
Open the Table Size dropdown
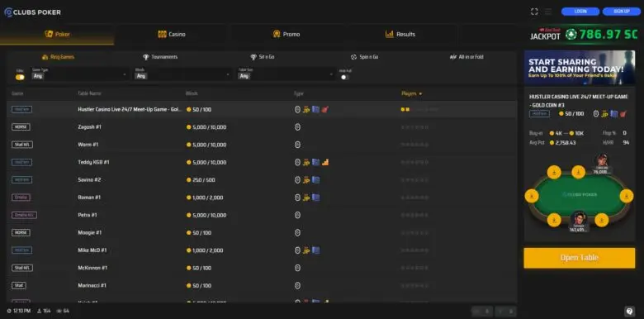coord(286,74)
